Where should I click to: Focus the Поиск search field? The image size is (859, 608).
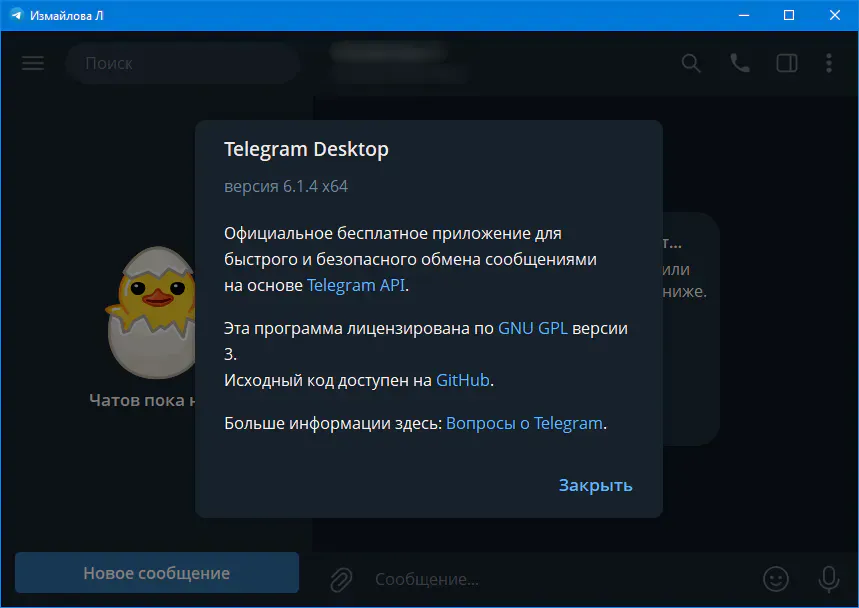[182, 63]
